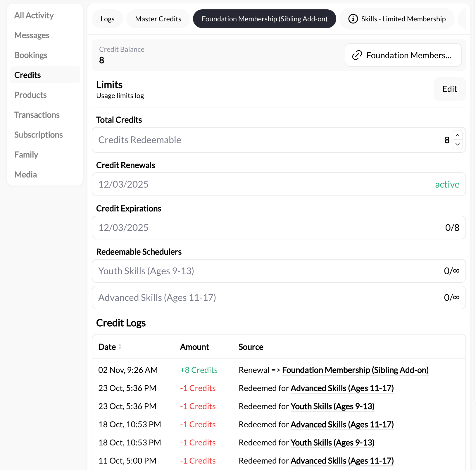Image resolution: width=476 pixels, height=470 pixels.
Task: Click the Credit Expirations 12/03/2025 row
Action: point(279,227)
